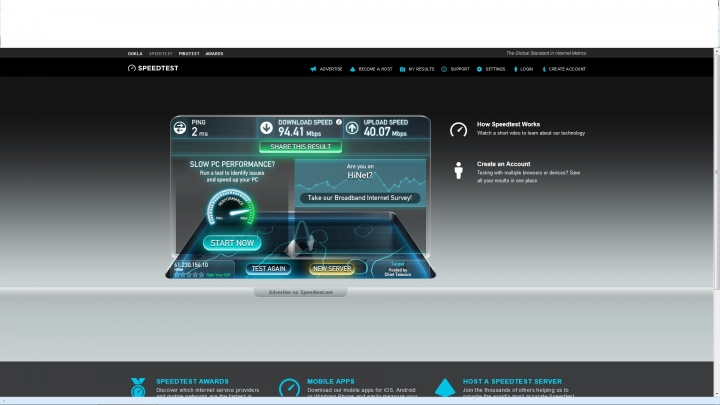Open the Support menu item
Image resolution: width=720 pixels, height=405 pixels.
tap(460, 69)
